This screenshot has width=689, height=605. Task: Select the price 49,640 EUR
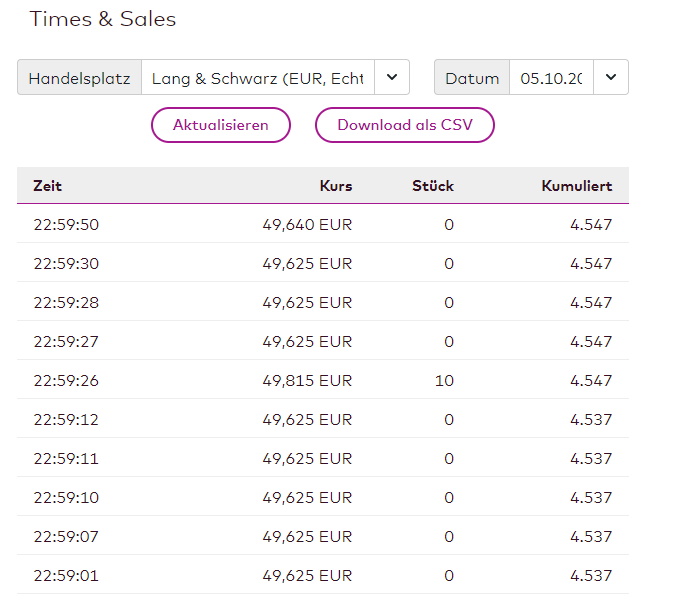tap(307, 225)
